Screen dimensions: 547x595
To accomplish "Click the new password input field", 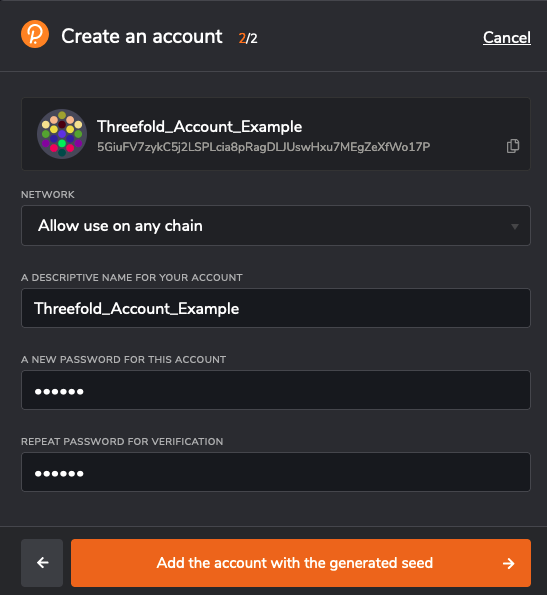I will (276, 390).
